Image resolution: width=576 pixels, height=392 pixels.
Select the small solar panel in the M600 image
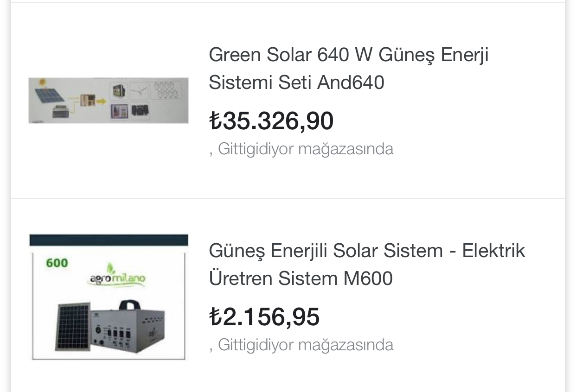click(x=73, y=328)
